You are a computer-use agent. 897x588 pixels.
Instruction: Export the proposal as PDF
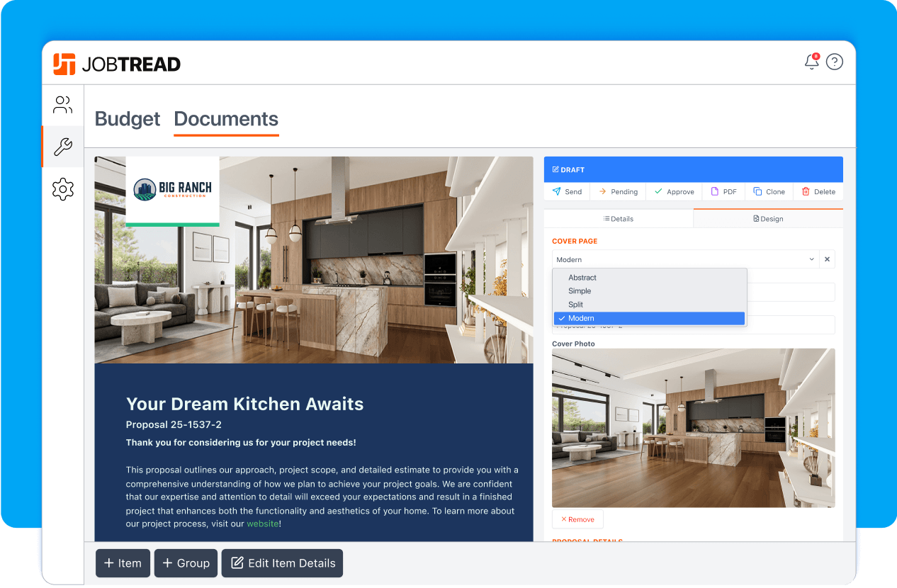tap(723, 191)
